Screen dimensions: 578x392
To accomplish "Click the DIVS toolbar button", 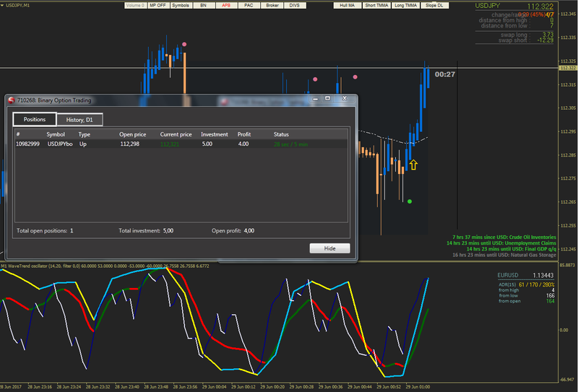I will coord(294,5).
